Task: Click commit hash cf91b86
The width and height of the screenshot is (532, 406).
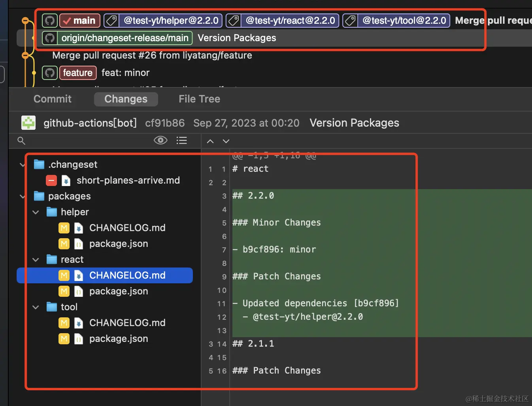Action: pyautogui.click(x=165, y=123)
